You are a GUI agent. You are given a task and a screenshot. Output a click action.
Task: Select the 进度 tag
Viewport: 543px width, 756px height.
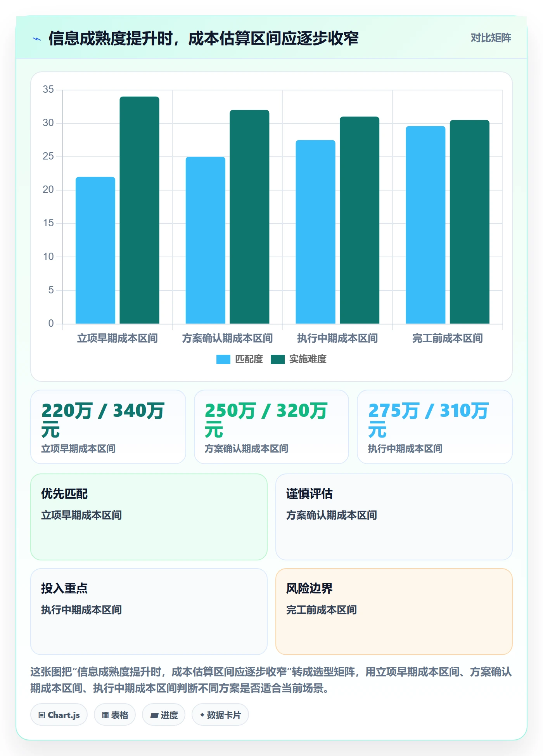(x=164, y=715)
